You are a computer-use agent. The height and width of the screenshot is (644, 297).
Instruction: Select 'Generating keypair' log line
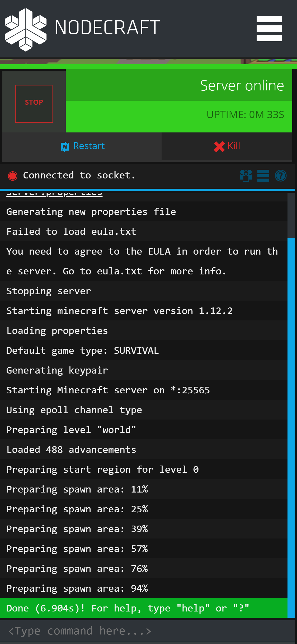point(144,370)
